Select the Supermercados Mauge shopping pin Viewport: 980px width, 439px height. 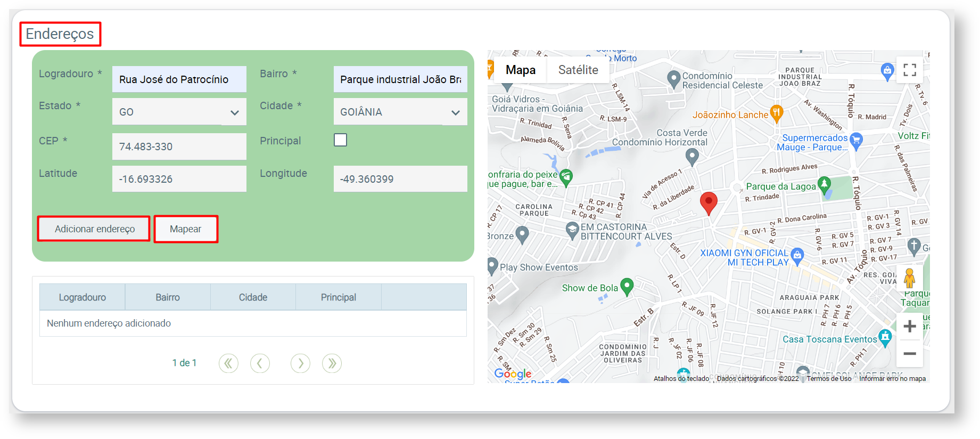856,141
